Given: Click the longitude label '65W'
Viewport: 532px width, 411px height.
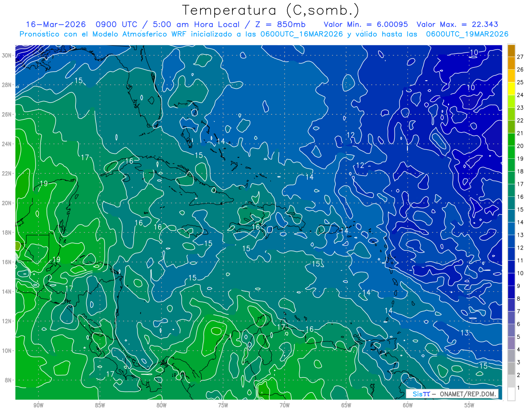Looking at the screenshot, I should [x=346, y=405].
